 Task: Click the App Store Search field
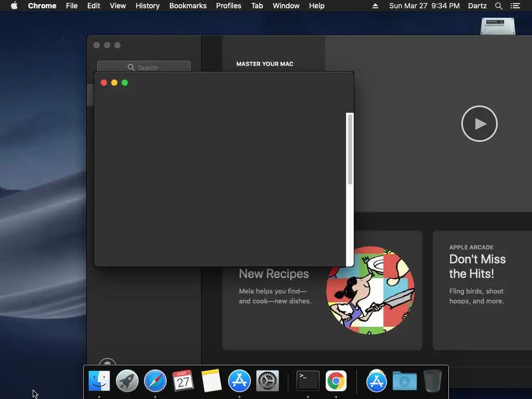144,67
